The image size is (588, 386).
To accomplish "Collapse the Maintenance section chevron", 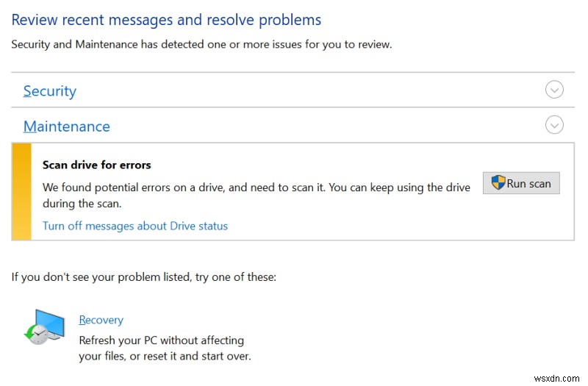I will click(x=554, y=125).
